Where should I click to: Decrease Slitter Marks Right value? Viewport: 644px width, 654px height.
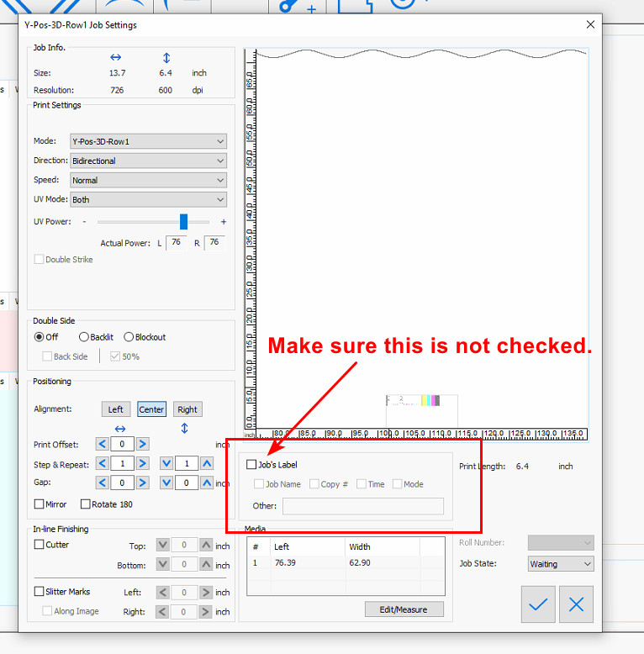[162, 612]
